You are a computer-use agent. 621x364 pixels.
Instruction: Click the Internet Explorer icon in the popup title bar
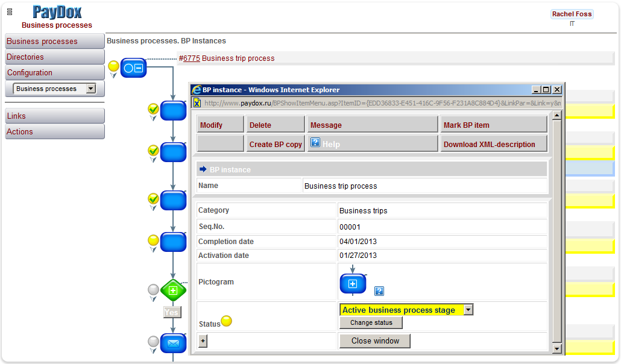click(x=197, y=90)
